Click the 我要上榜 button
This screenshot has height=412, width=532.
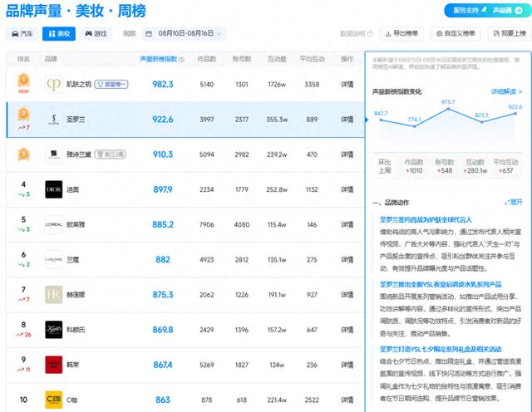click(x=508, y=34)
